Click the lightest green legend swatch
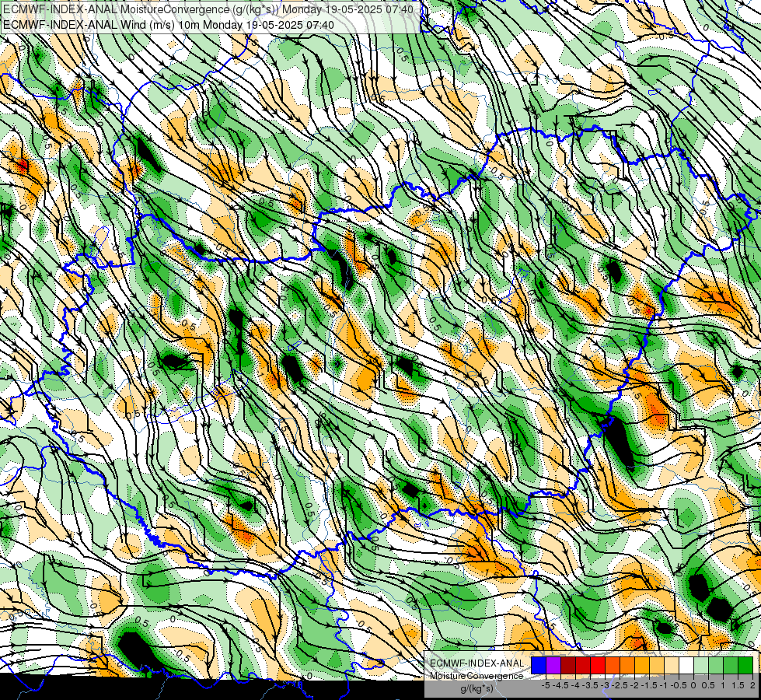The width and height of the screenshot is (761, 700). (701, 665)
